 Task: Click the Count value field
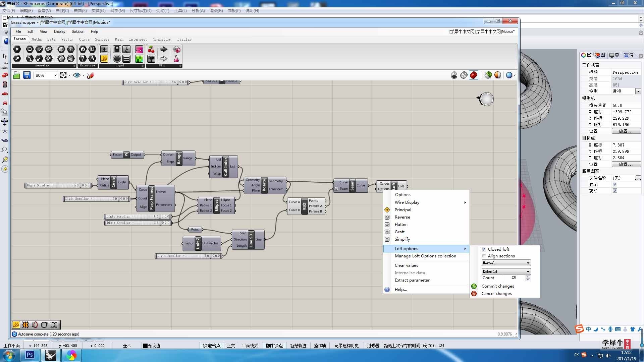tap(514, 278)
